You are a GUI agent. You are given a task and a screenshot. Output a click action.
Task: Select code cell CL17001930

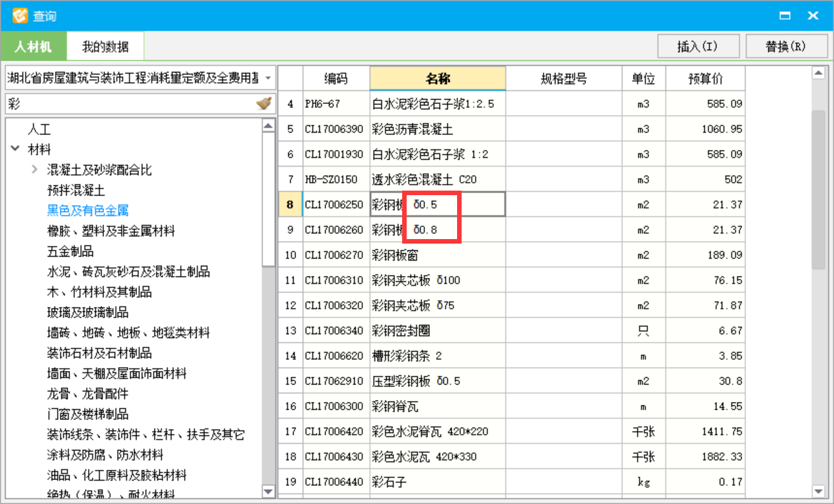pyautogui.click(x=336, y=154)
